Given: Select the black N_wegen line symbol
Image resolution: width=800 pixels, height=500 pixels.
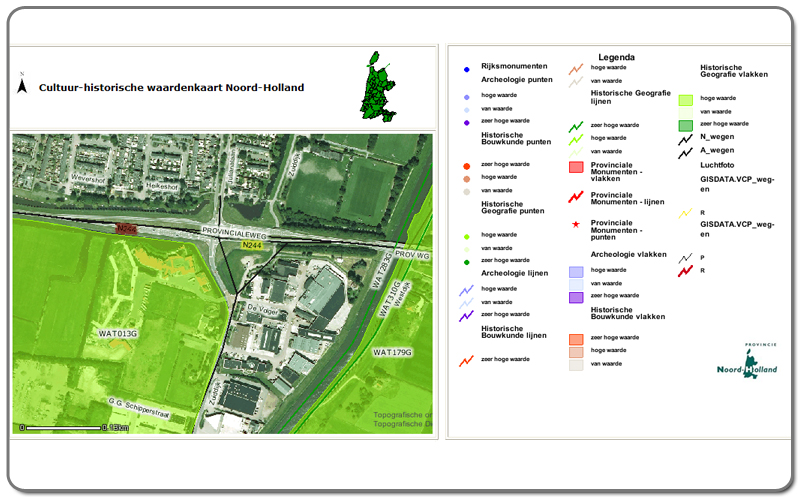Looking at the screenshot, I should click(x=685, y=139).
